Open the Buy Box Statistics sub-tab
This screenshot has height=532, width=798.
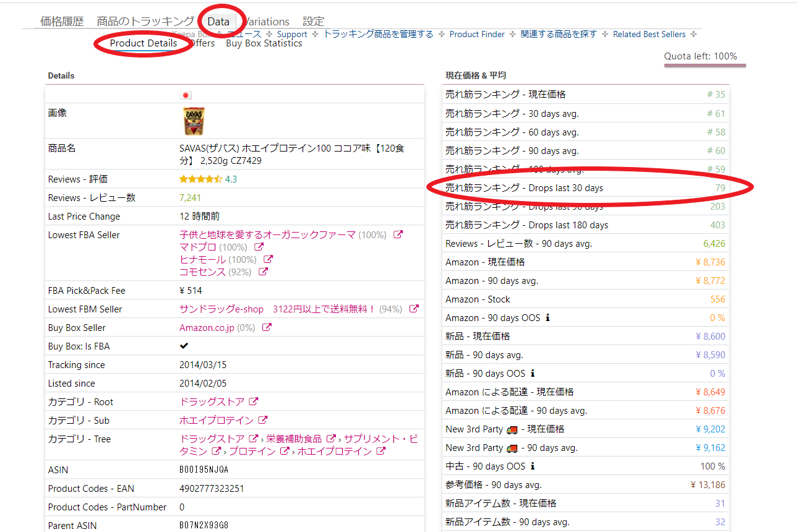tap(264, 43)
